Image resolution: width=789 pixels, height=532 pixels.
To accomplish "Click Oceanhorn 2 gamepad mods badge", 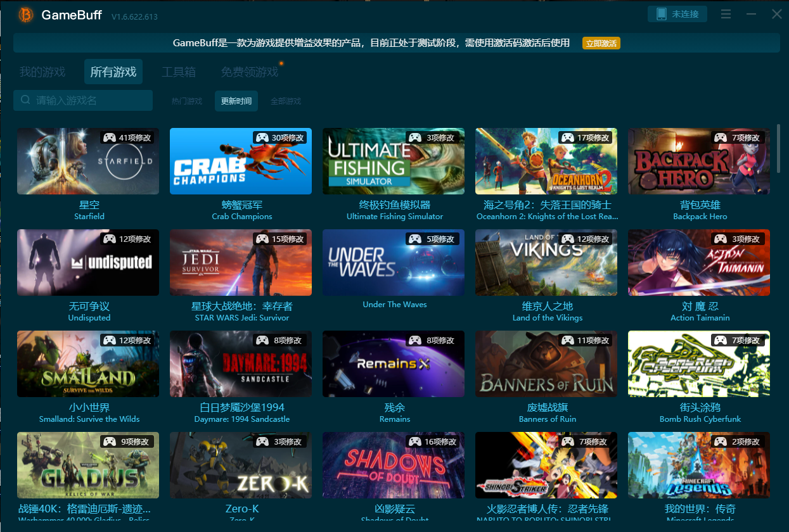I will [x=586, y=137].
